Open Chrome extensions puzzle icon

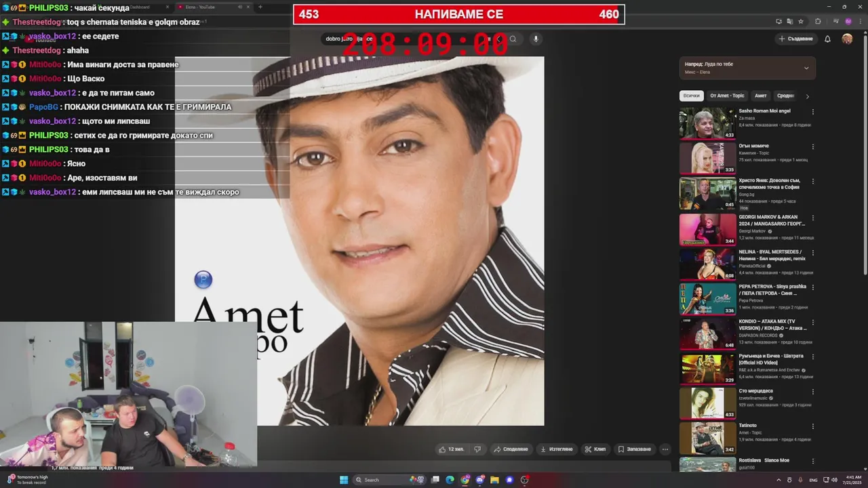pyautogui.click(x=818, y=21)
